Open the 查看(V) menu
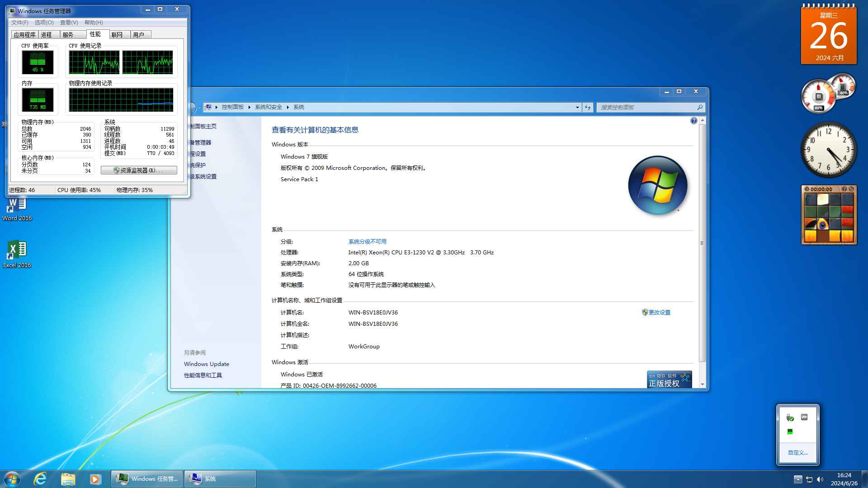 tap(69, 23)
